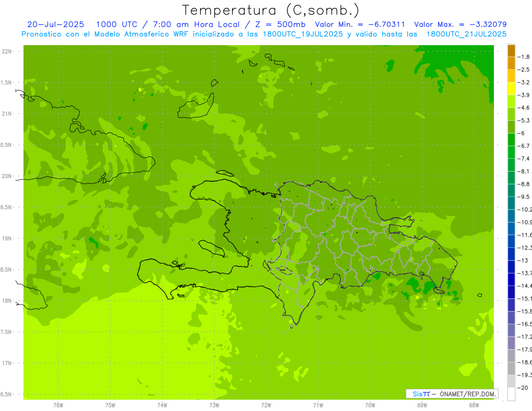532x411 pixels.
Task: Click the 'SisTT – ONAMET/REP.DOM.' credit box
Action: click(452, 394)
